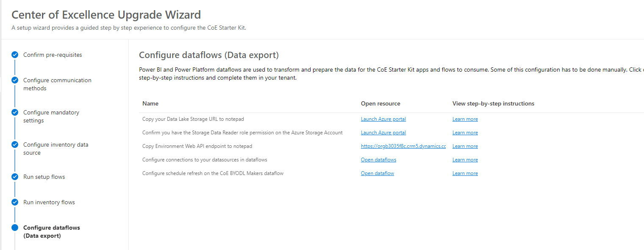Click the check icon next to Configure inventory data source
The height and width of the screenshot is (250, 644).
(x=15, y=144)
